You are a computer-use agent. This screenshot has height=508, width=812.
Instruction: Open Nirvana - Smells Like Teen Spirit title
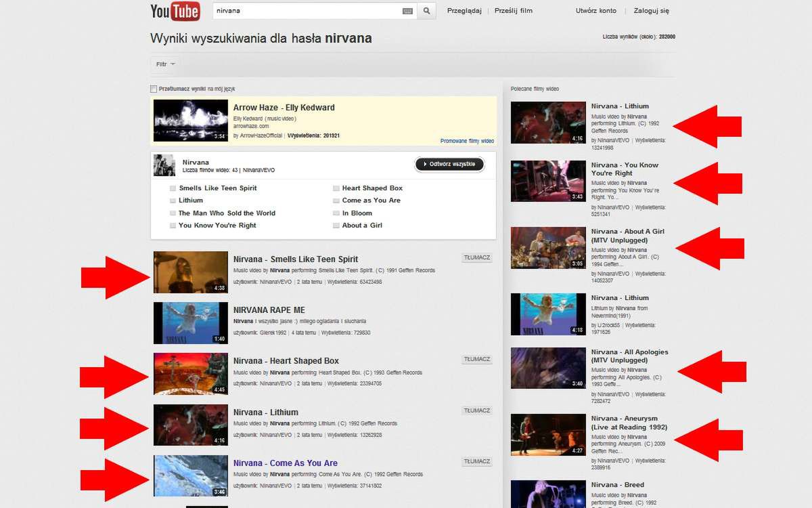296,259
